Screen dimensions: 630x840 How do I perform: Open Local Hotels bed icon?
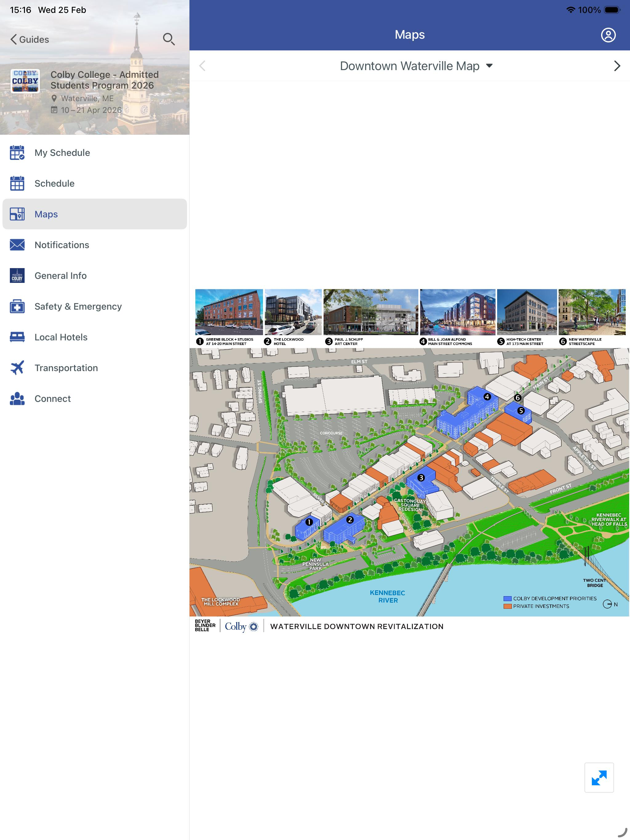[x=17, y=337]
